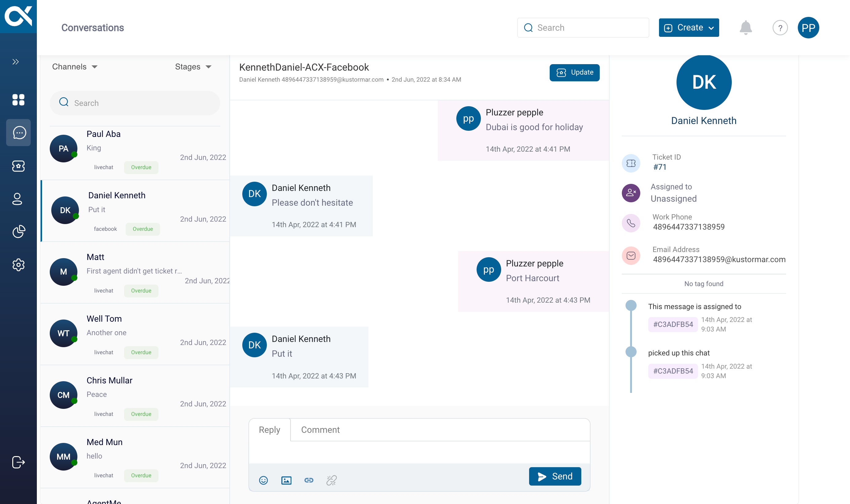Click the logout icon at sidebar bottom
850x504 pixels.
pyautogui.click(x=18, y=462)
